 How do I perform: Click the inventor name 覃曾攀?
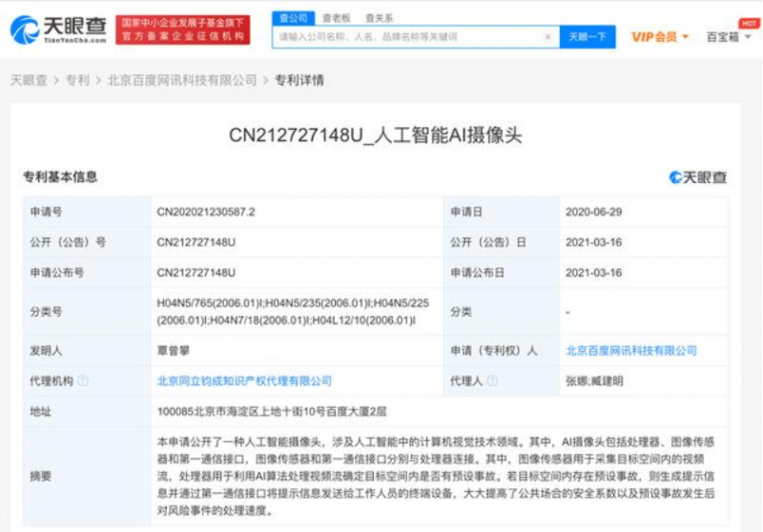click(x=174, y=351)
